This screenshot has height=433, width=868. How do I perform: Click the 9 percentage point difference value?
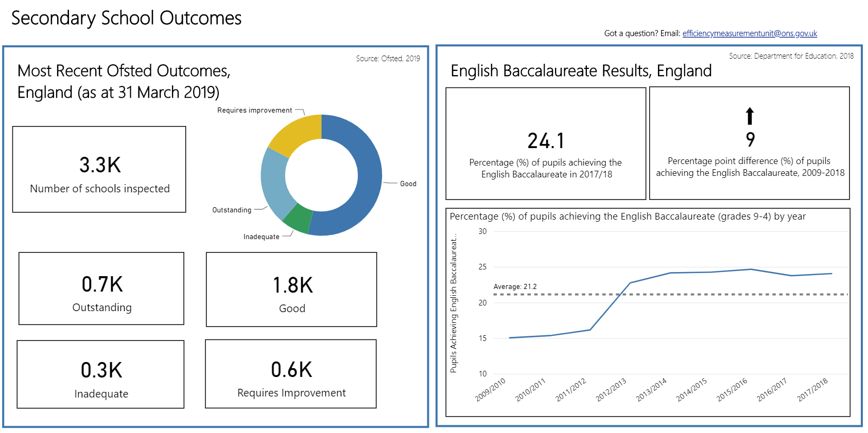click(751, 139)
